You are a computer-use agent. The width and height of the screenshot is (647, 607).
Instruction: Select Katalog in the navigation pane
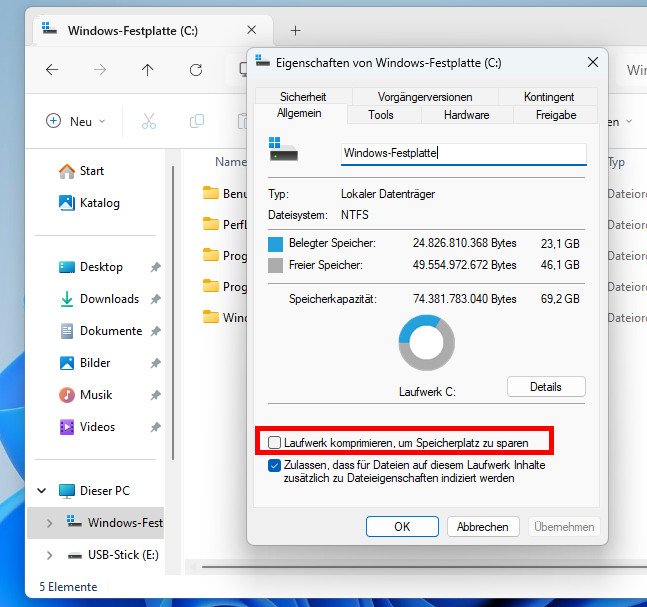click(99, 203)
